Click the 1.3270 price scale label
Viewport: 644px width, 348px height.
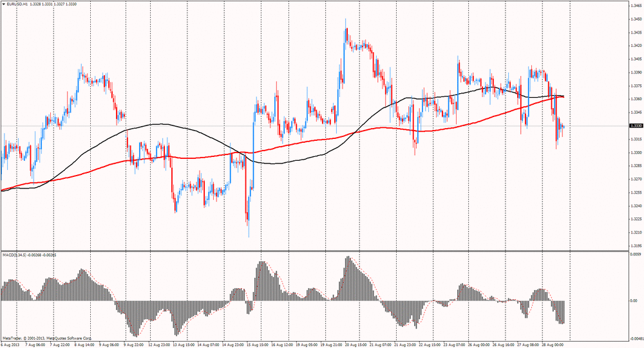pyautogui.click(x=636, y=179)
